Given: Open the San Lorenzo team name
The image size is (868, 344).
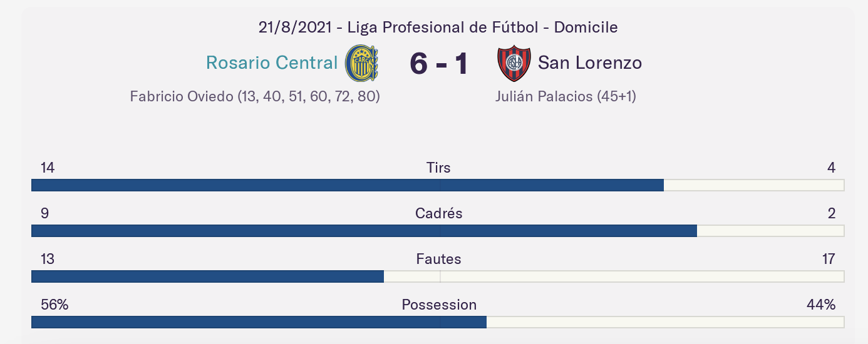Looking at the screenshot, I should [590, 63].
